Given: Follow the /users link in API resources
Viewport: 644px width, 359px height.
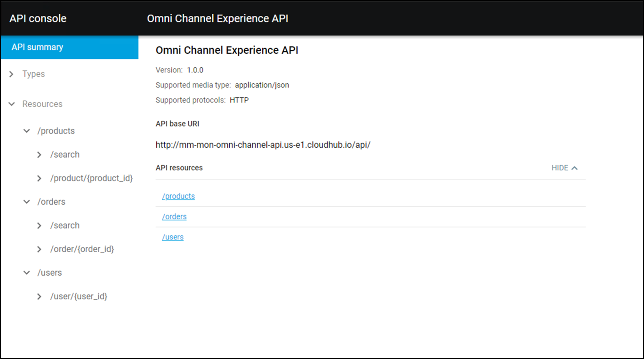Looking at the screenshot, I should point(173,237).
